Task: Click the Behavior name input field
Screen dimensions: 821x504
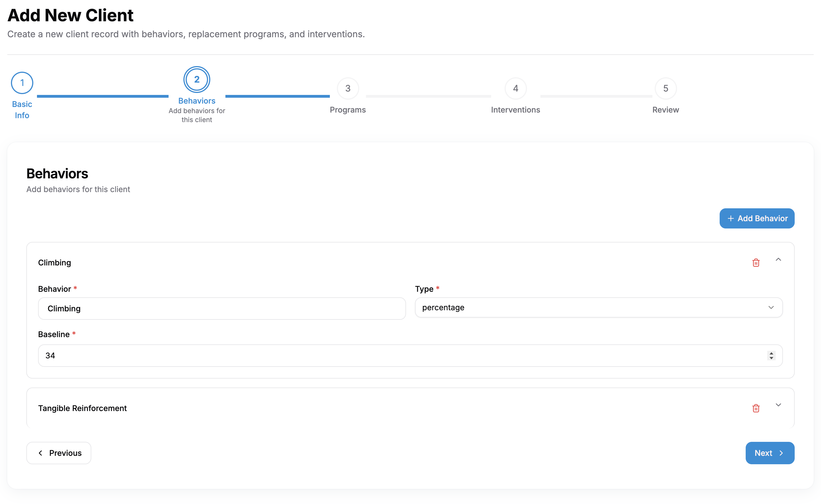Action: pos(222,309)
